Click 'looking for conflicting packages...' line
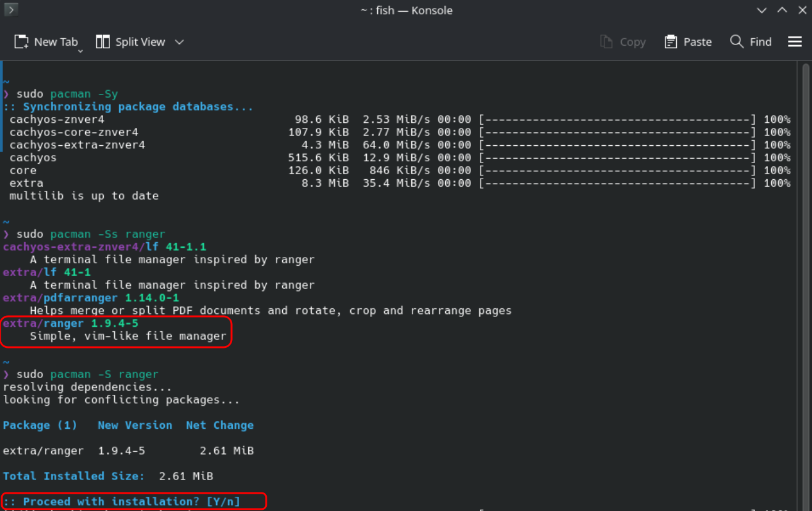 click(122, 400)
